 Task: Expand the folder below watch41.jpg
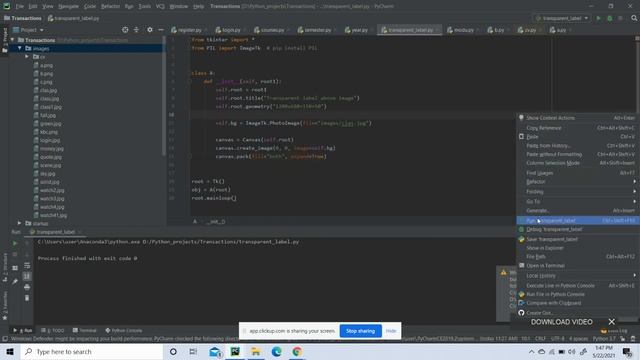pyautogui.click(x=19, y=223)
